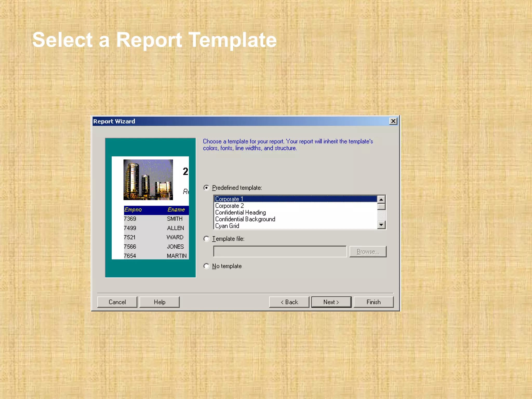Click the Ename column header in preview
Viewport: 532px width, 399px height.
(176, 210)
